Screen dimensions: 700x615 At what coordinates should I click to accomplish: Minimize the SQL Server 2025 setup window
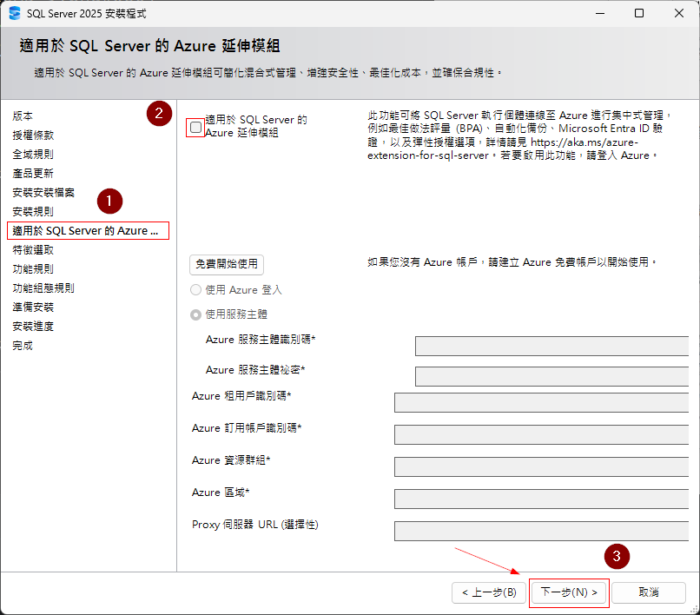click(600, 13)
